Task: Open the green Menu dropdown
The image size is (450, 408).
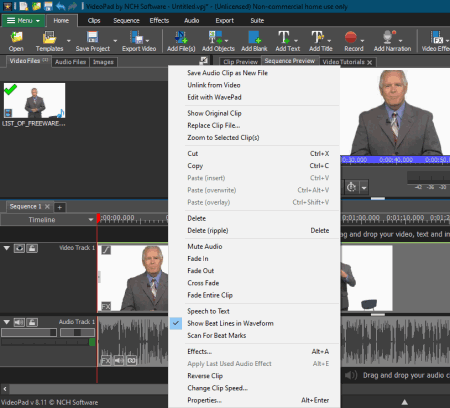Action: tap(23, 21)
